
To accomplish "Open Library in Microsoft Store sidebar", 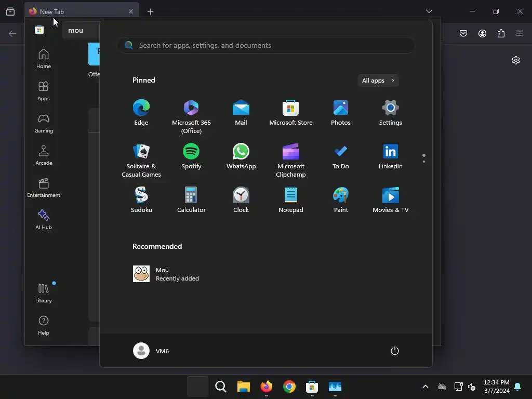I will pos(44,293).
